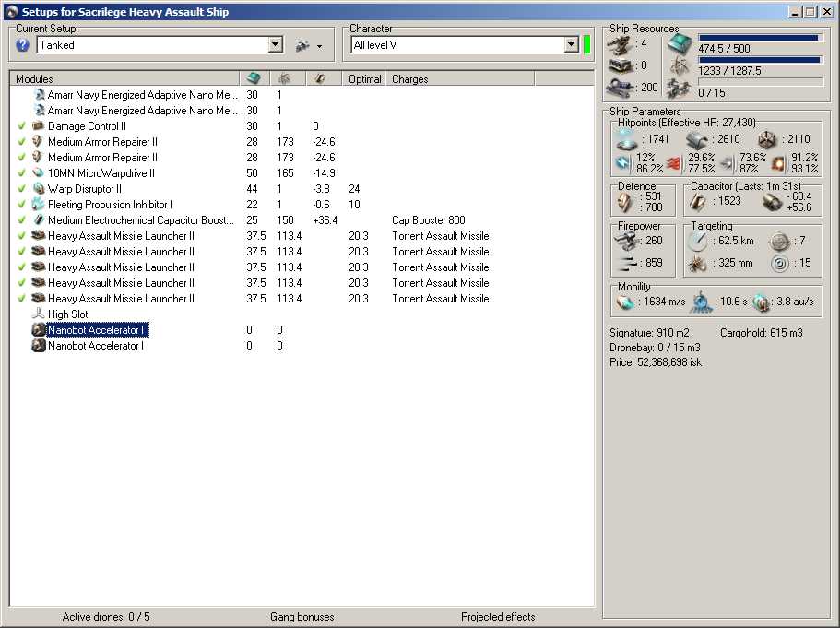Click the Damage Control II module icon

tap(39, 126)
